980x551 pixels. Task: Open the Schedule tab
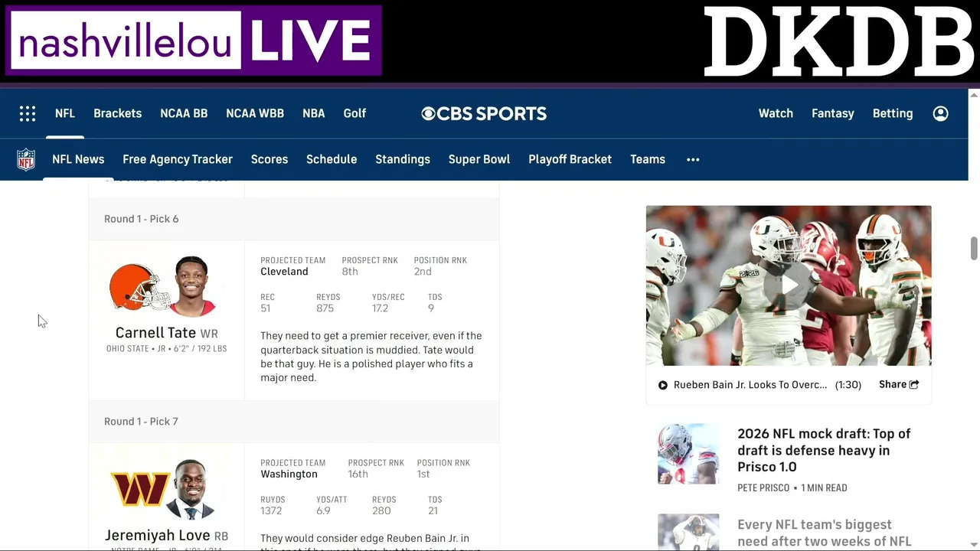coord(332,159)
